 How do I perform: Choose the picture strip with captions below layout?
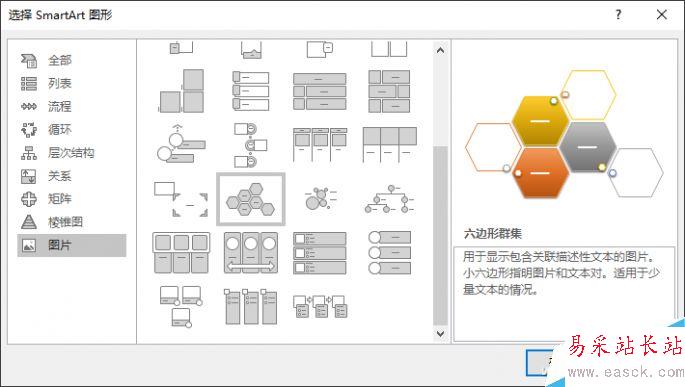click(389, 145)
